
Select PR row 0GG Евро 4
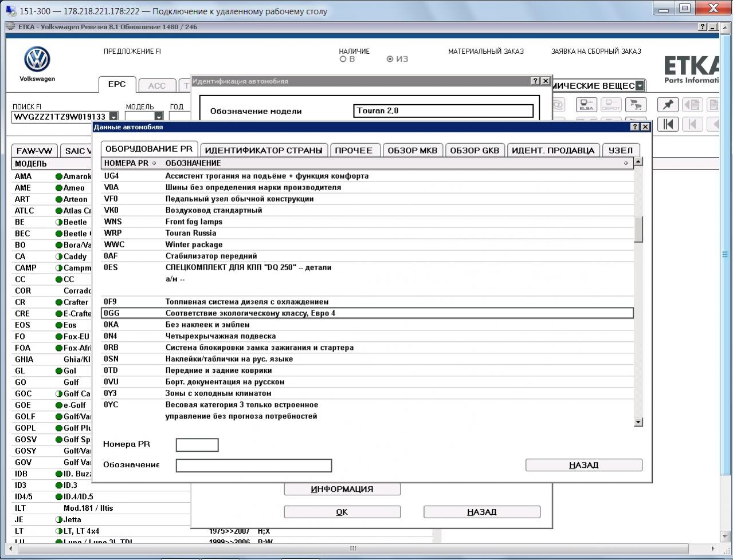tap(367, 313)
